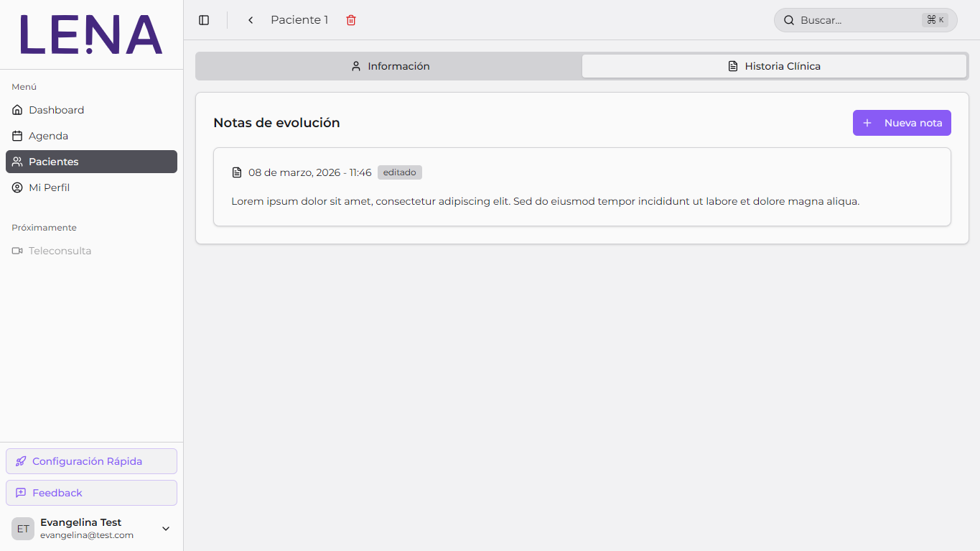Image resolution: width=980 pixels, height=551 pixels.
Task: Click the ⌘K shortcut badge
Action: (x=935, y=20)
